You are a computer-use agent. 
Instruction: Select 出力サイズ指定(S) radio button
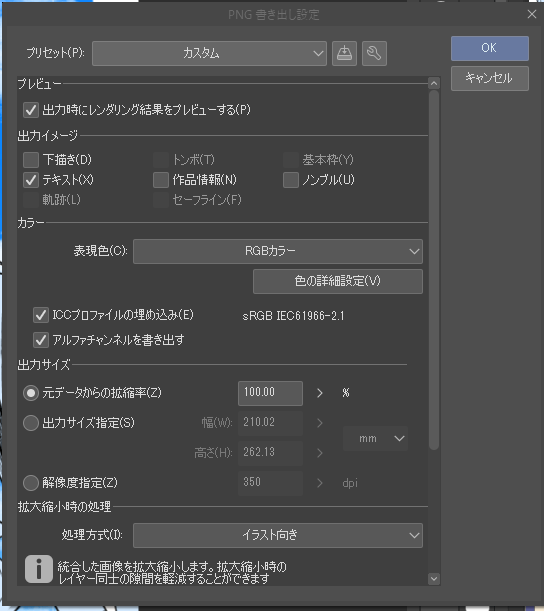(x=31, y=423)
